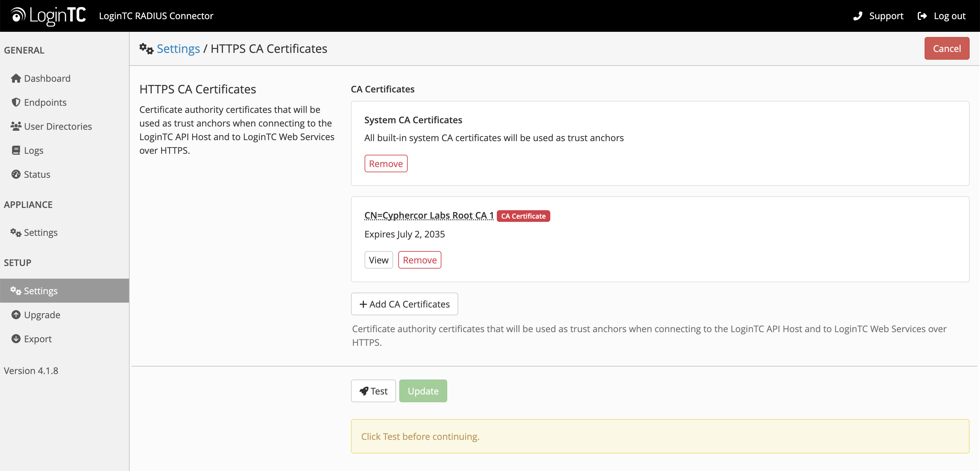
Task: Follow the Settings breadcrumb link
Action: point(179,49)
